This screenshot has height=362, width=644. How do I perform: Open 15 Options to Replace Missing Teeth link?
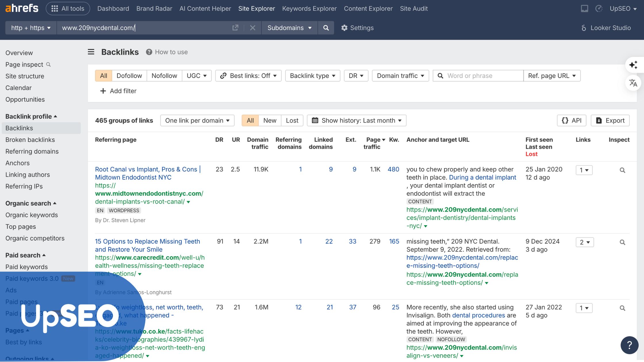(147, 245)
